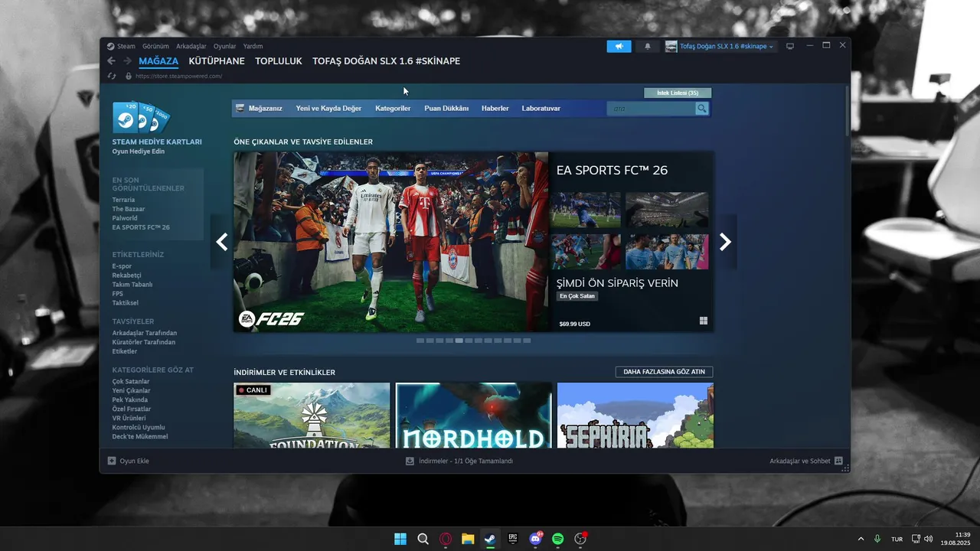Show previous featured game with left carousel arrow

pyautogui.click(x=222, y=242)
